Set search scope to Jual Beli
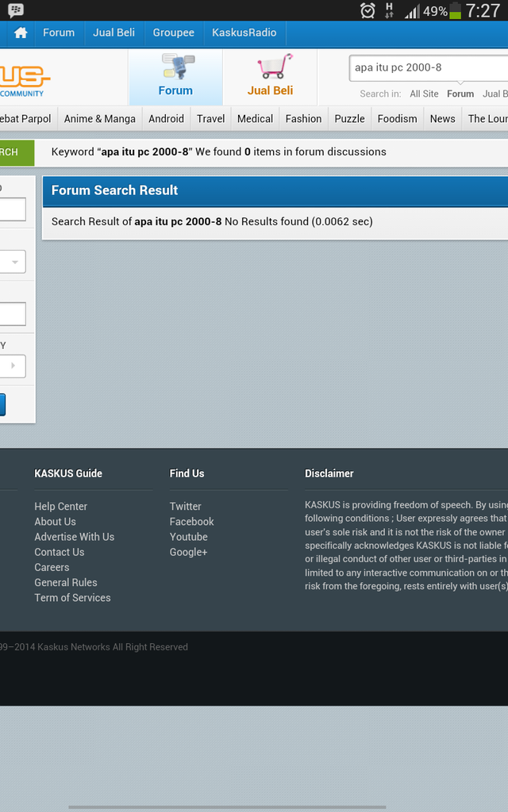Screen dimensions: 508x812 pyautogui.click(x=495, y=94)
